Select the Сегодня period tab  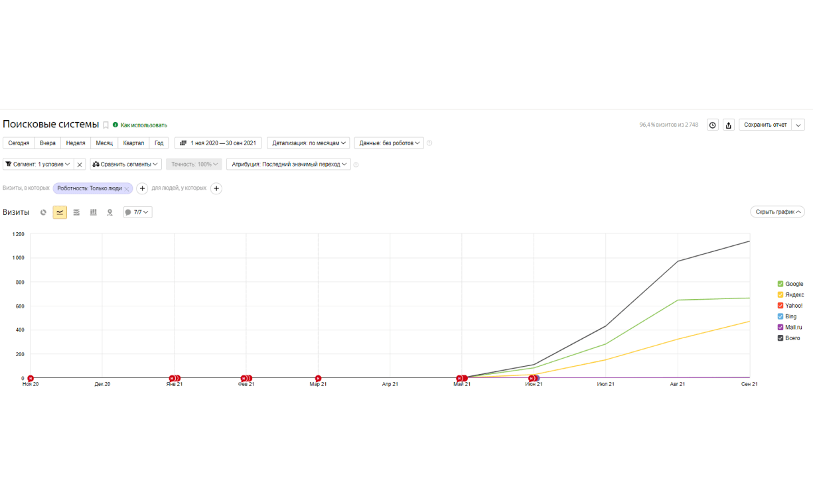click(19, 143)
